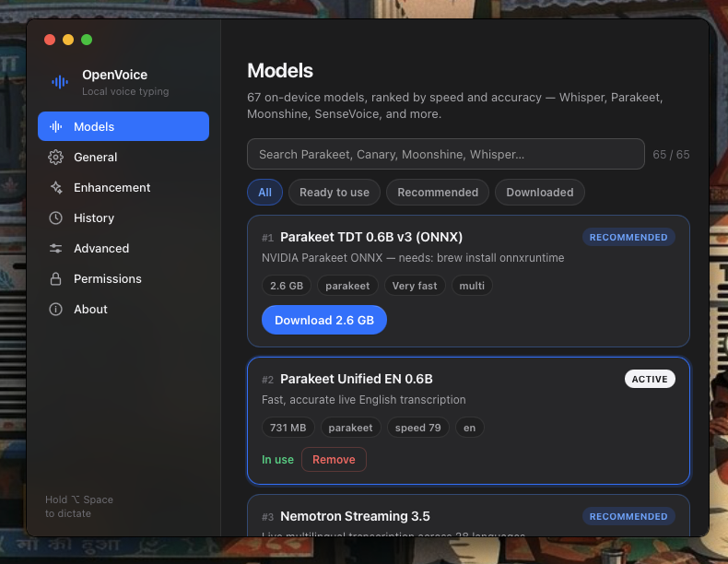
Task: Click the 65 / 65 result counter
Action: tap(671, 154)
